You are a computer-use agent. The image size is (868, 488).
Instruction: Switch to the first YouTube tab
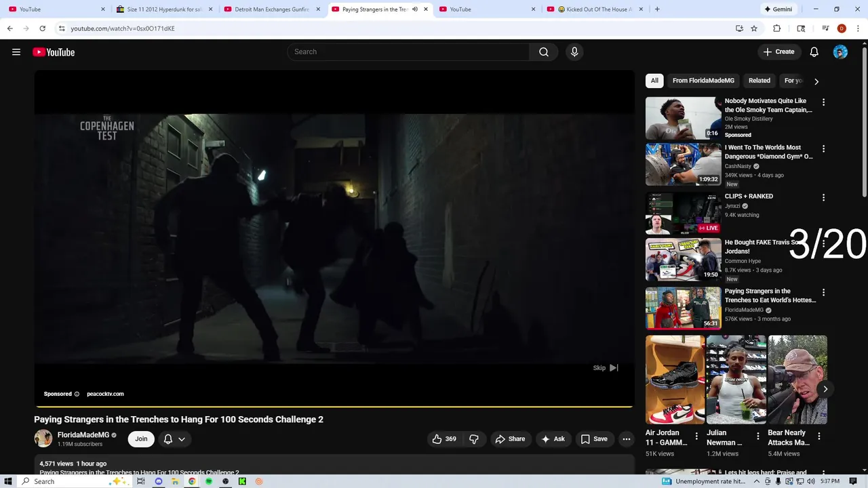pyautogui.click(x=58, y=9)
